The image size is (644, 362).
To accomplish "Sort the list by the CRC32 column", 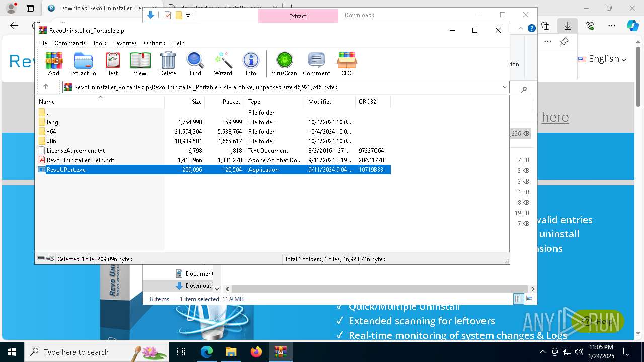I will [x=373, y=101].
